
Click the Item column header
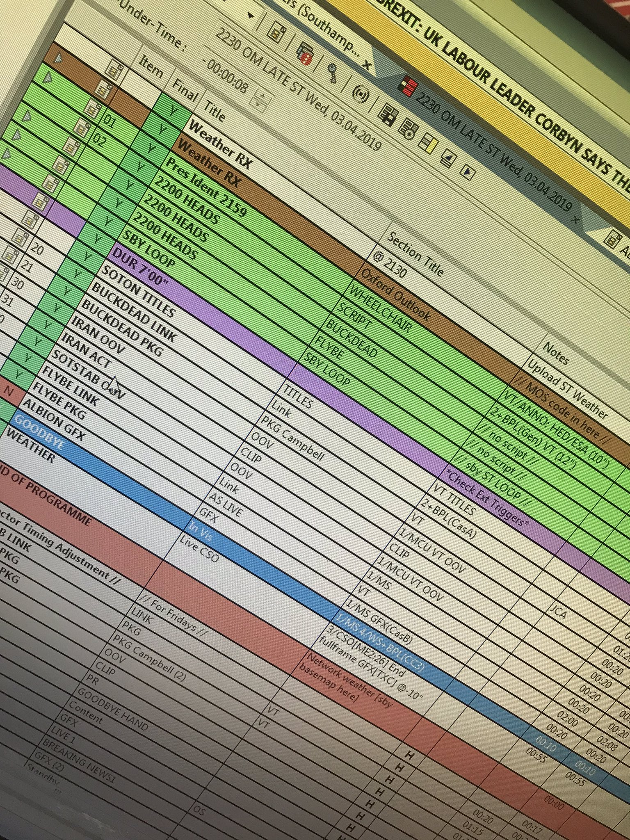151,66
